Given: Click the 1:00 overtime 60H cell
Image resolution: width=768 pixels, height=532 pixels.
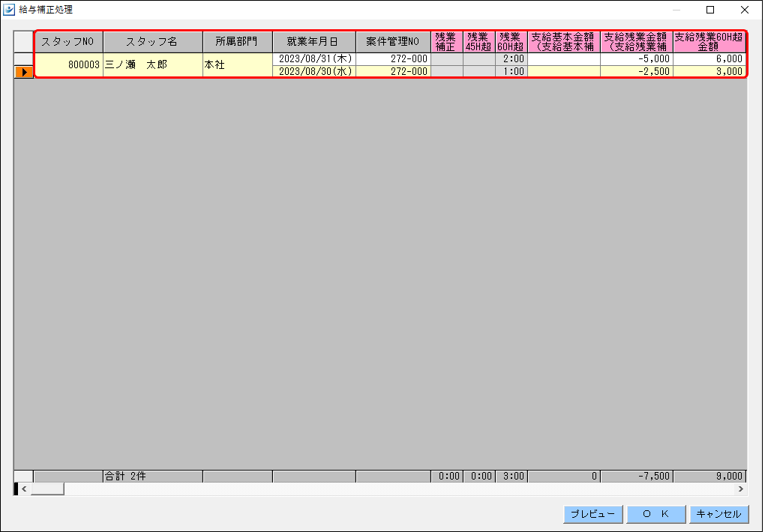Looking at the screenshot, I should pyautogui.click(x=511, y=71).
